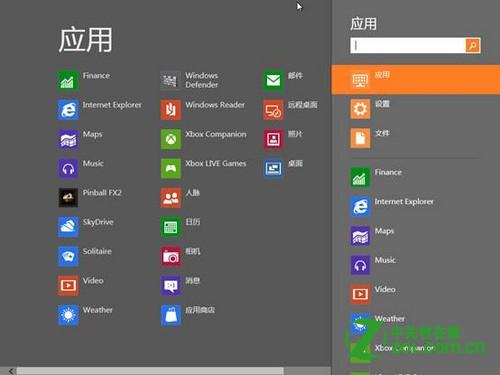Click the Windows Reader label text
This screenshot has width=500, height=375.
[x=215, y=105]
